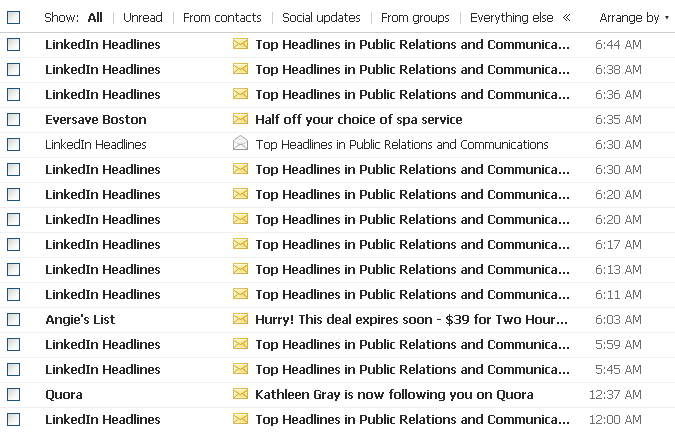Image resolution: width=675 pixels, height=432 pixels.
Task: Click the 6:35 AM timestamp
Action: [618, 119]
